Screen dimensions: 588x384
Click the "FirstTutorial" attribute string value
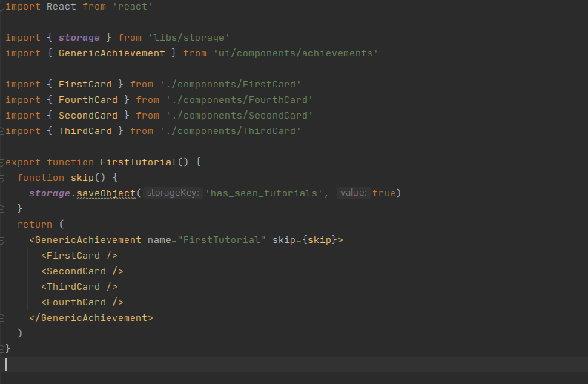click(222, 240)
